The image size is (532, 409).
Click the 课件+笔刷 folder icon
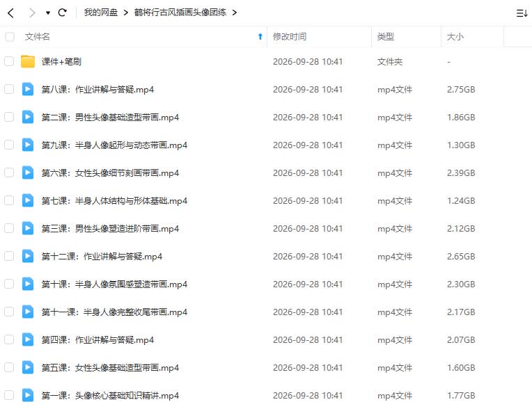point(28,61)
